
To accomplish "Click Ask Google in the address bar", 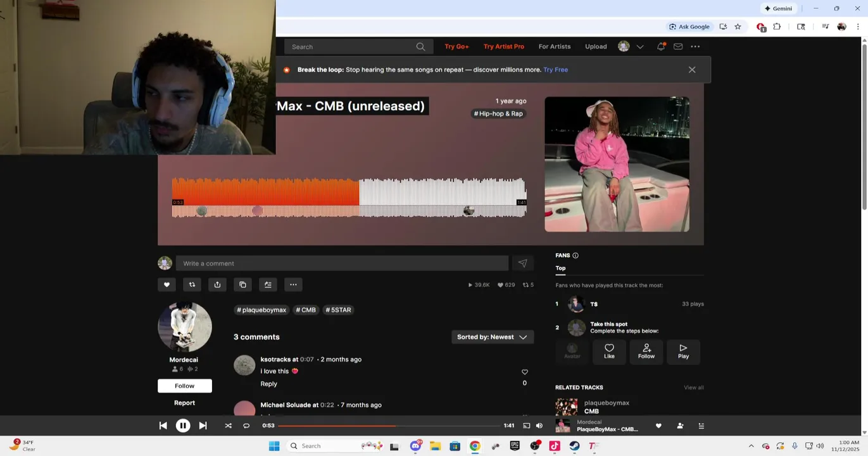I will 689,27.
